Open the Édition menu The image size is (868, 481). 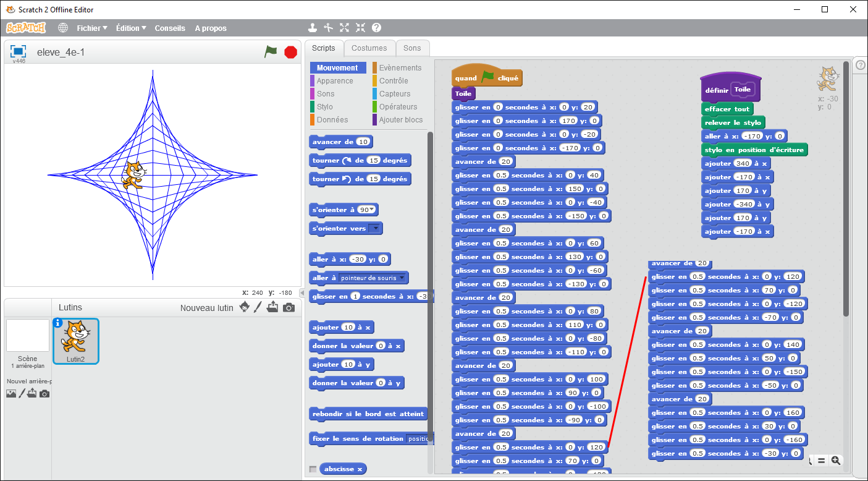click(x=131, y=28)
